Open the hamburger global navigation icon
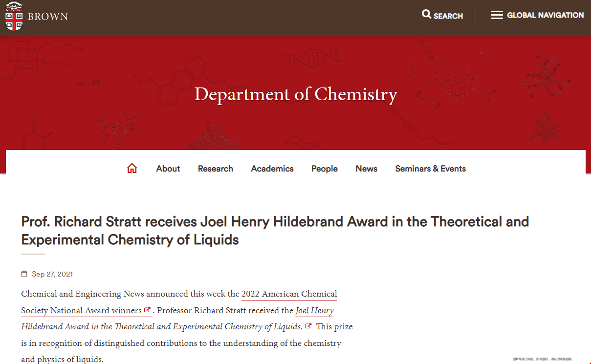Viewport: 591px width, 364px height. (497, 15)
